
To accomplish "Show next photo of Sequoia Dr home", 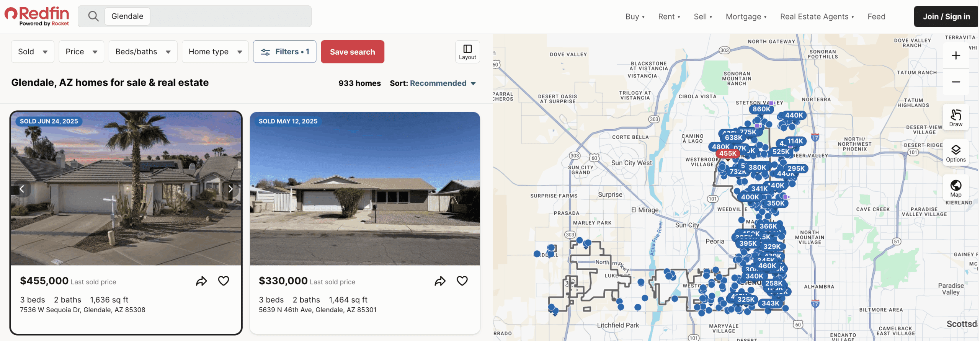I will coord(230,189).
